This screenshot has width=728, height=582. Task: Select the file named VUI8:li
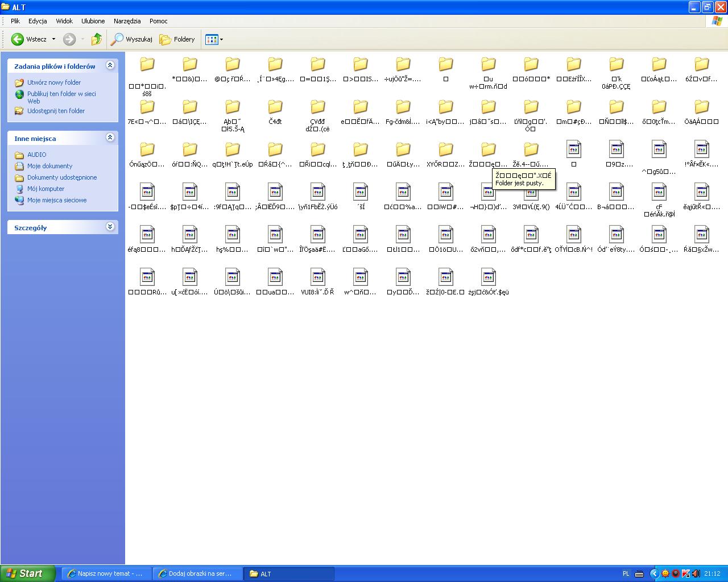pos(318,278)
